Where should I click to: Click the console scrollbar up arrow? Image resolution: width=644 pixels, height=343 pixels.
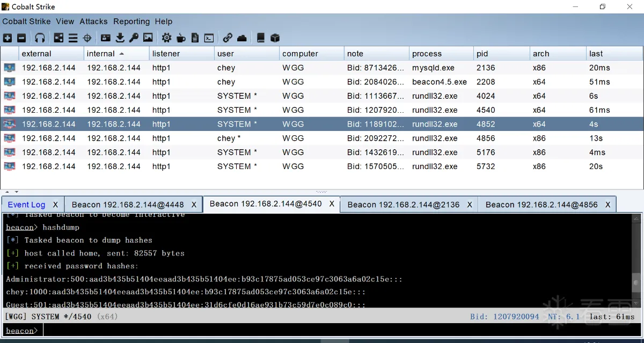(636, 218)
